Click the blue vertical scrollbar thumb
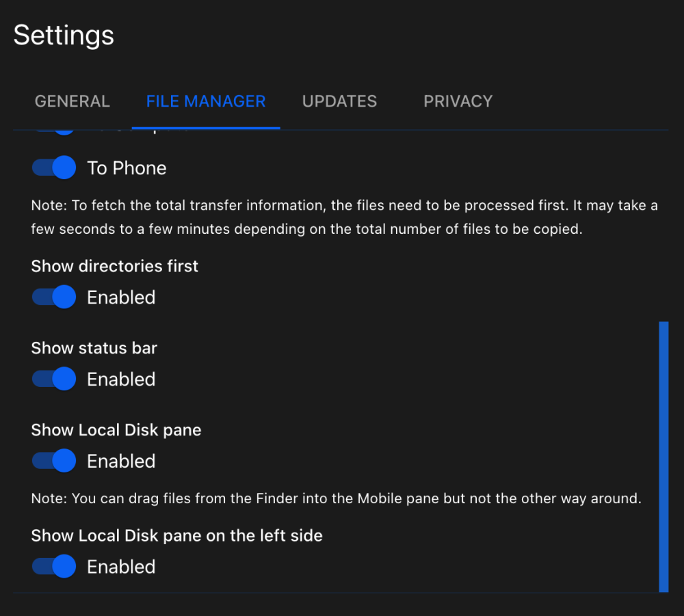The image size is (684, 616). point(663,456)
